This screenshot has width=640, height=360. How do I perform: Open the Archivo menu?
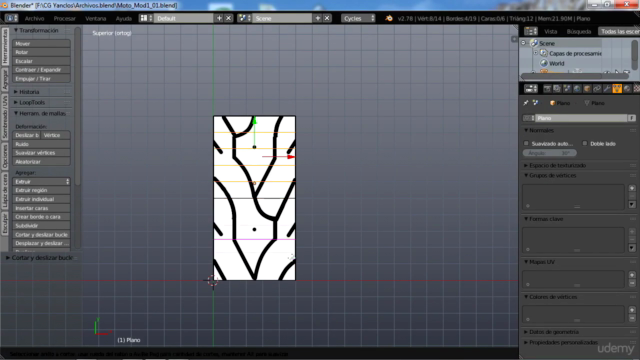[34, 18]
